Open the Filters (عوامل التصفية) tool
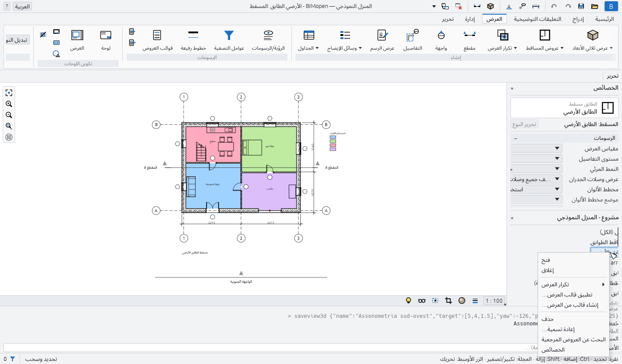Screen dimensions: 622x364 pyautogui.click(x=229, y=36)
